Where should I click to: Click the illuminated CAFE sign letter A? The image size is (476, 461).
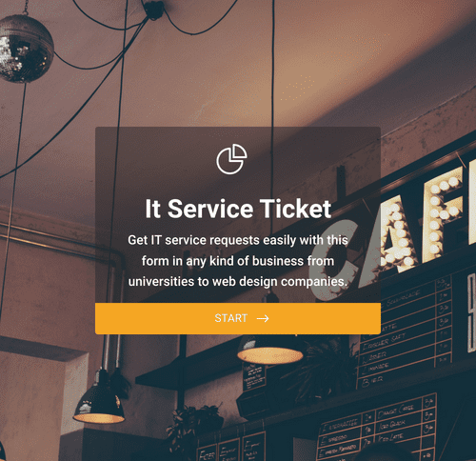399,236
